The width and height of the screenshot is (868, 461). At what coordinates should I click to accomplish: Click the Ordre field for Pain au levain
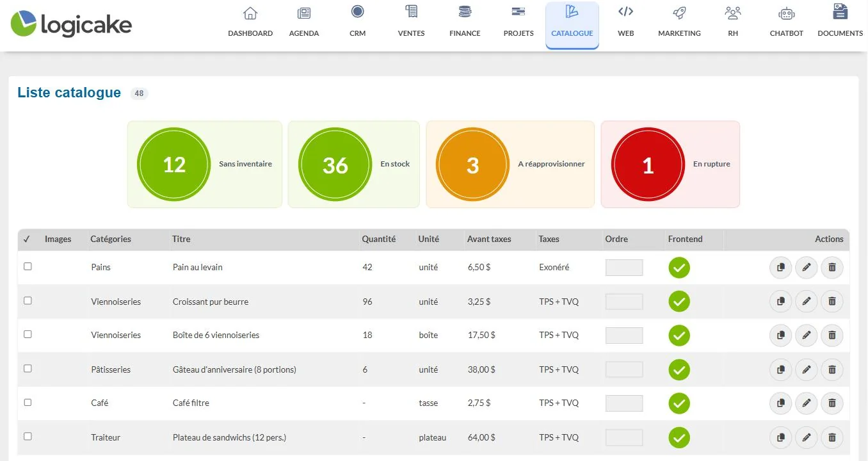[x=624, y=268]
